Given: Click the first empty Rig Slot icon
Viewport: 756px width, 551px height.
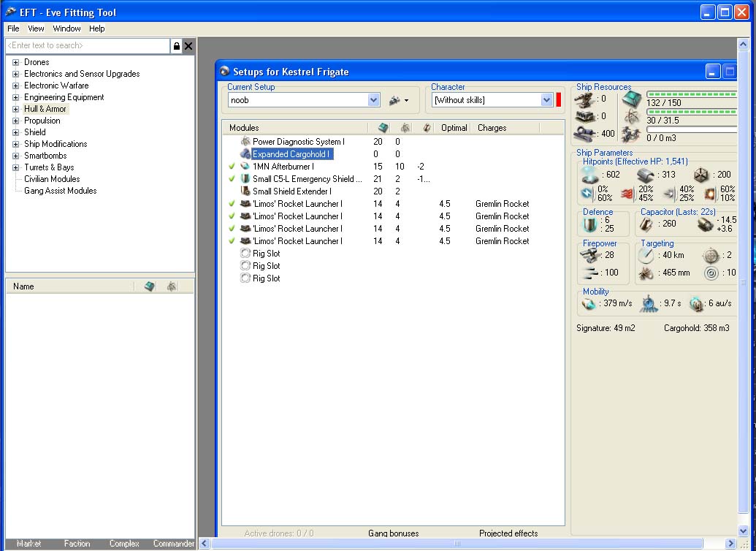Looking at the screenshot, I should pyautogui.click(x=245, y=254).
